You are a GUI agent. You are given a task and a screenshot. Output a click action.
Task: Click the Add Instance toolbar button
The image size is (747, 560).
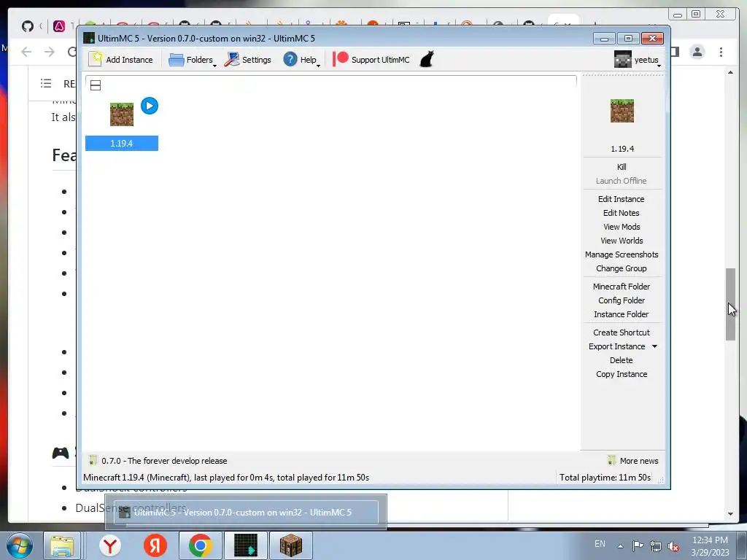pos(121,60)
